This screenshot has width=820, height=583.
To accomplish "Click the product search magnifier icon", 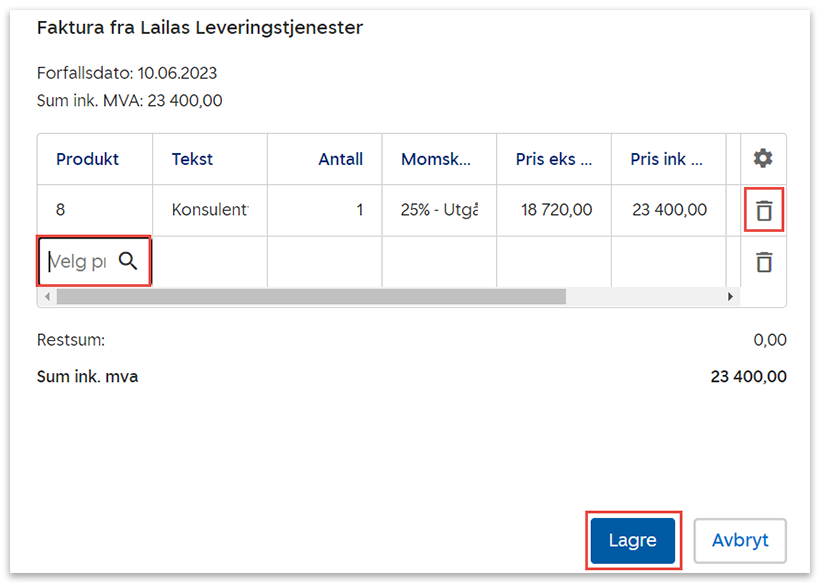I will [x=128, y=262].
